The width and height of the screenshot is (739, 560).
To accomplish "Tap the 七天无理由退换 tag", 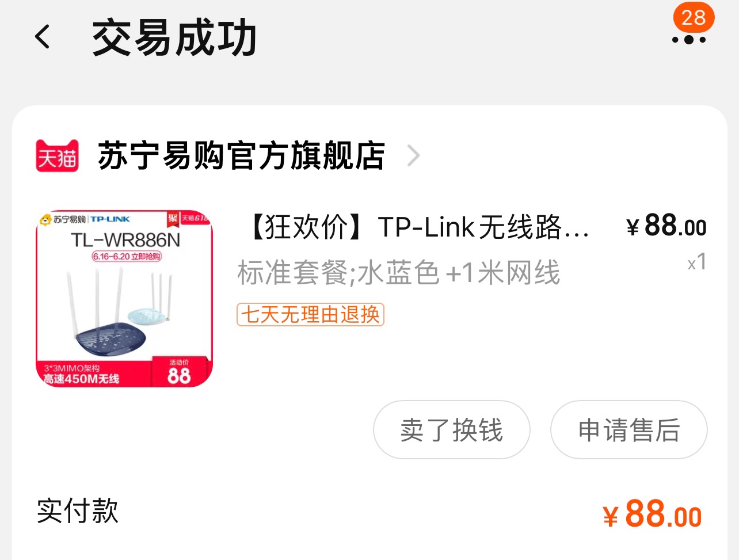I will point(310,314).
